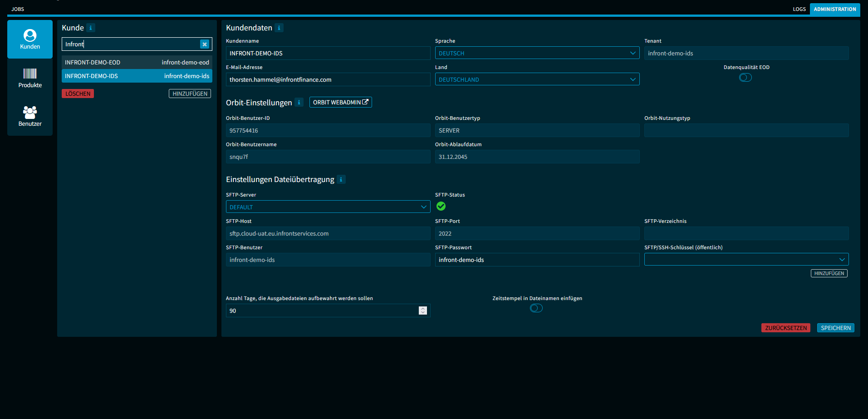The image size is (868, 419).
Task: Click the Orbit-Ablaufdatum field
Action: [537, 157]
